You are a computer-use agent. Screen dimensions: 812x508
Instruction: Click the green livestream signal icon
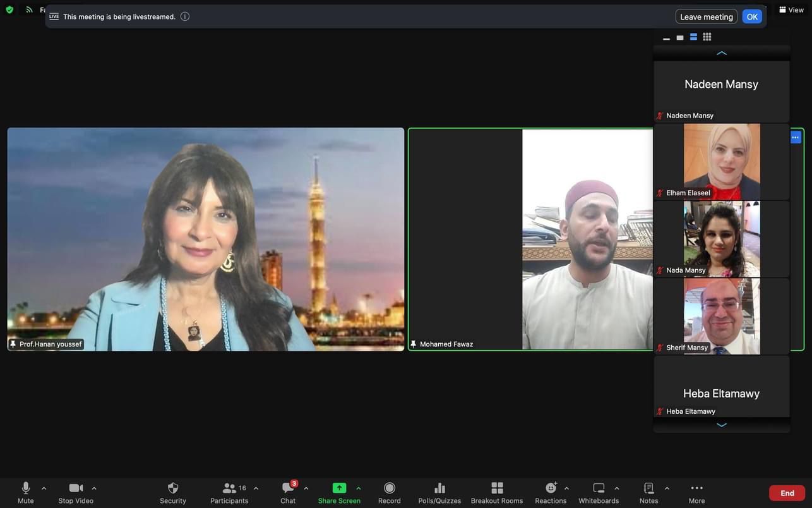tap(29, 9)
